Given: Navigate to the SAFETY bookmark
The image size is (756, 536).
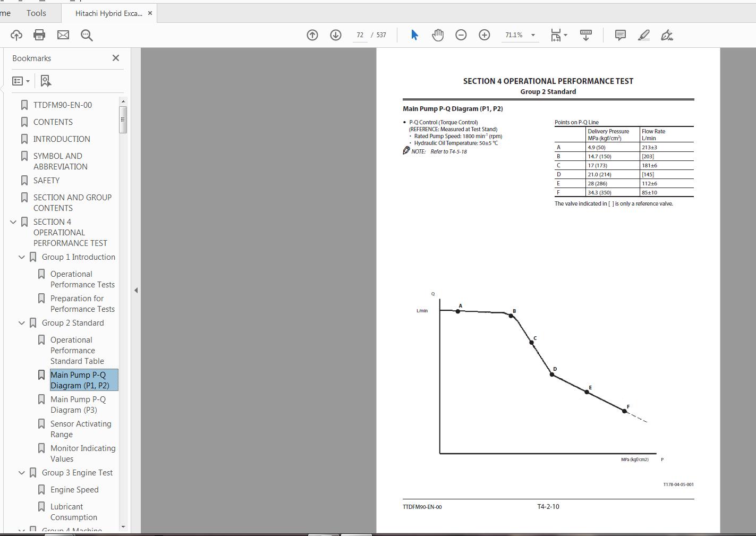Looking at the screenshot, I should pyautogui.click(x=46, y=181).
